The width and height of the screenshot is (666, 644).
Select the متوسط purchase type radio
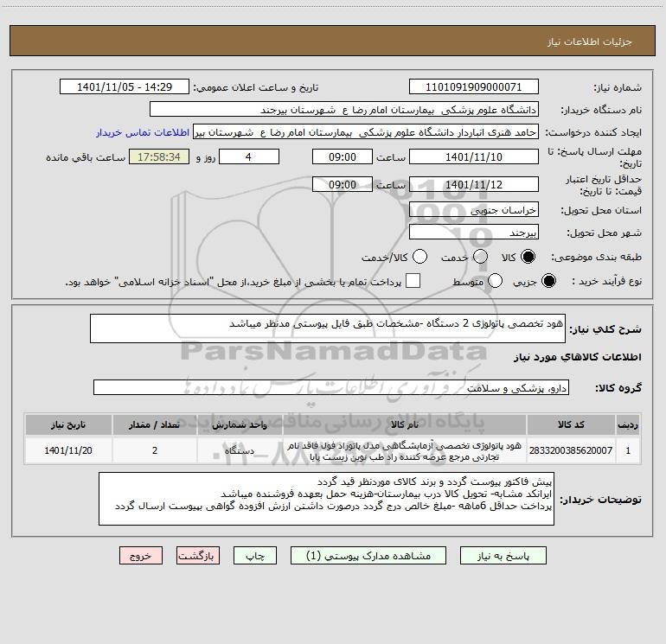click(x=496, y=281)
